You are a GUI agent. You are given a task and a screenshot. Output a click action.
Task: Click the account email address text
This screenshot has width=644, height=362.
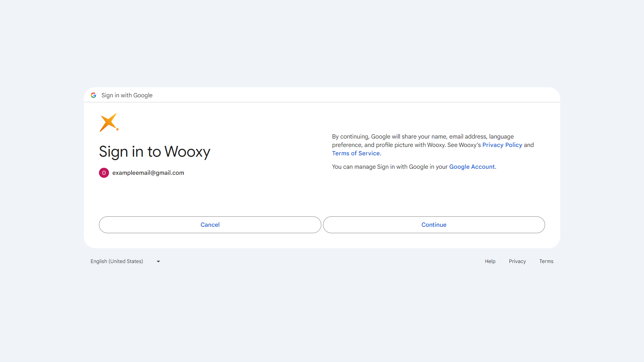click(x=148, y=172)
